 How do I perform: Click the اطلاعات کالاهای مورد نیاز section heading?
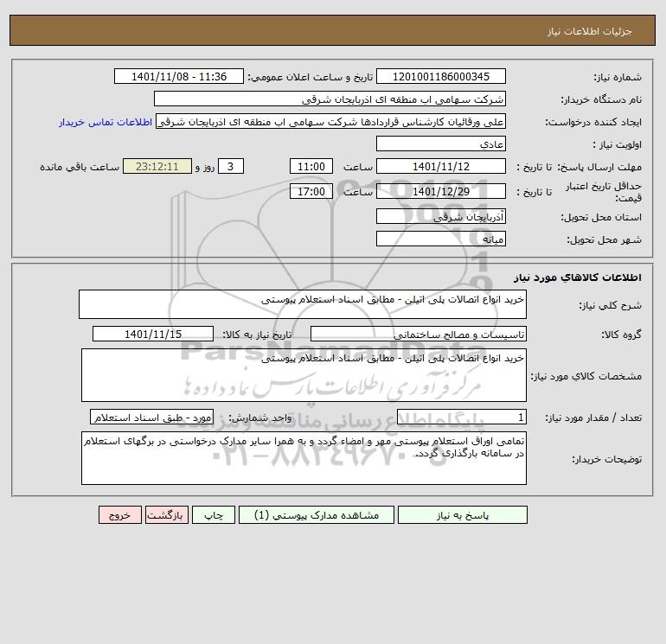pyautogui.click(x=578, y=277)
